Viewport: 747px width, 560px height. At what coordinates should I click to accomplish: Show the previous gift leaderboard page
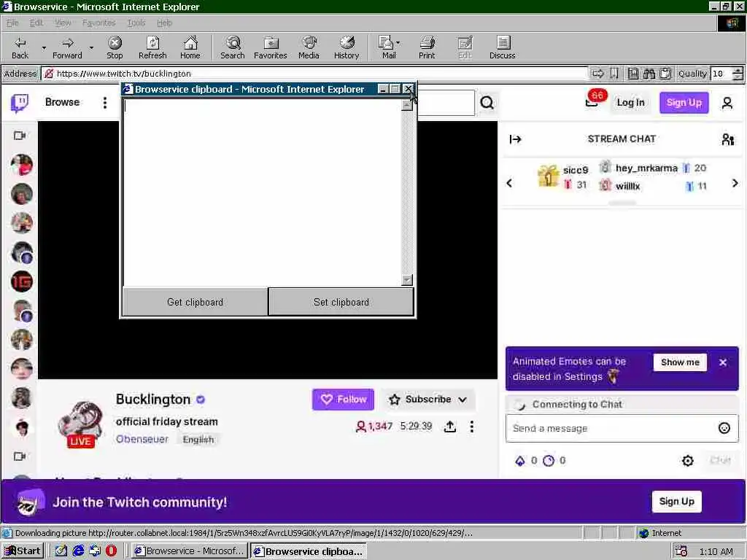509,183
